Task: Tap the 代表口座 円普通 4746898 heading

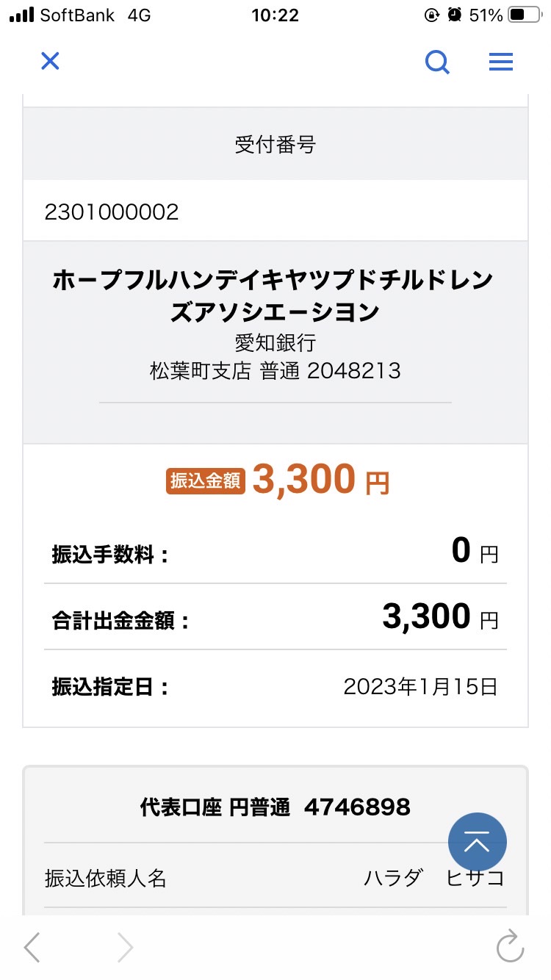Action: tap(275, 807)
